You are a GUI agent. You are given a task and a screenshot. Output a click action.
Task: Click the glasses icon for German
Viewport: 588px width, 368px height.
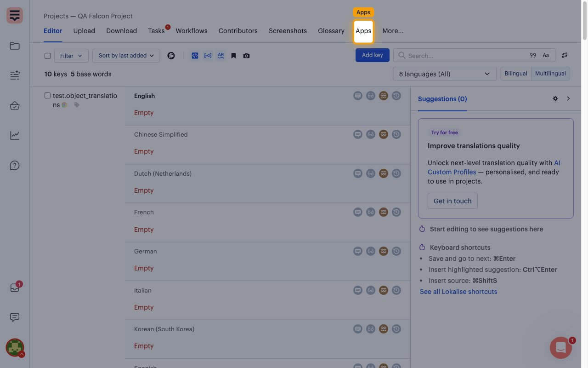pos(371,251)
